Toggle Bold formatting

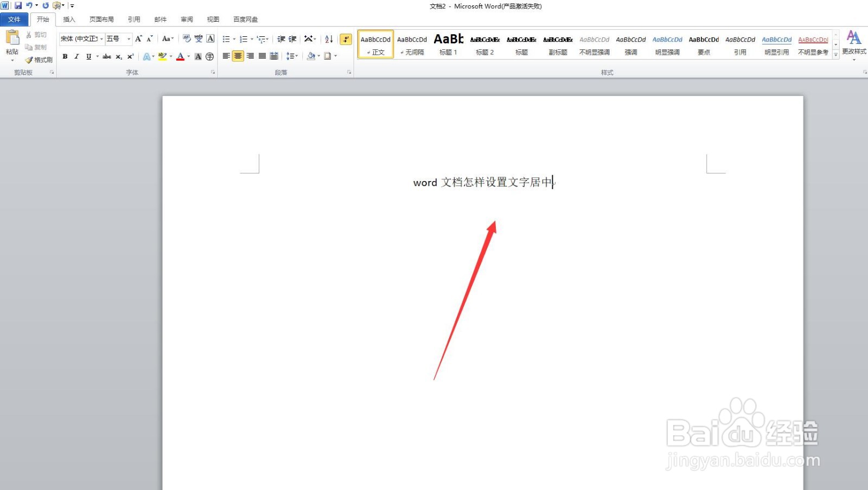pyautogui.click(x=65, y=56)
